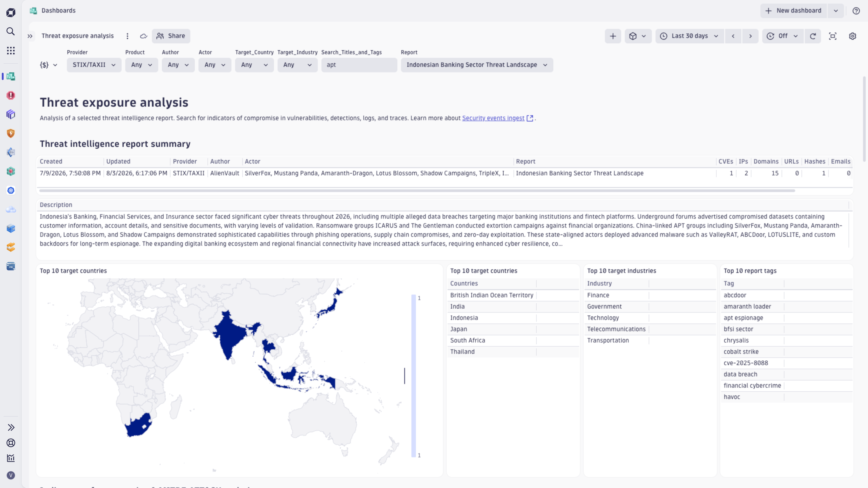
Task: Sort by the Actor column header
Action: pyautogui.click(x=252, y=161)
